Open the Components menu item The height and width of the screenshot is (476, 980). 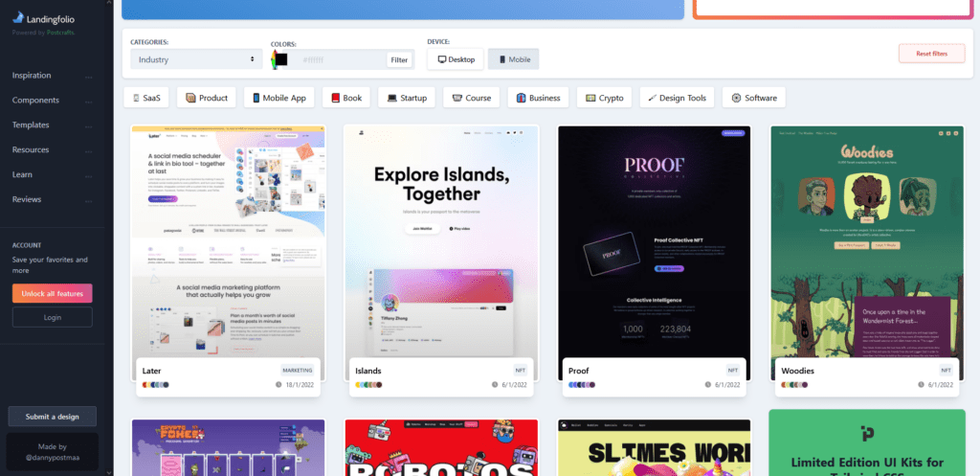[x=35, y=100]
